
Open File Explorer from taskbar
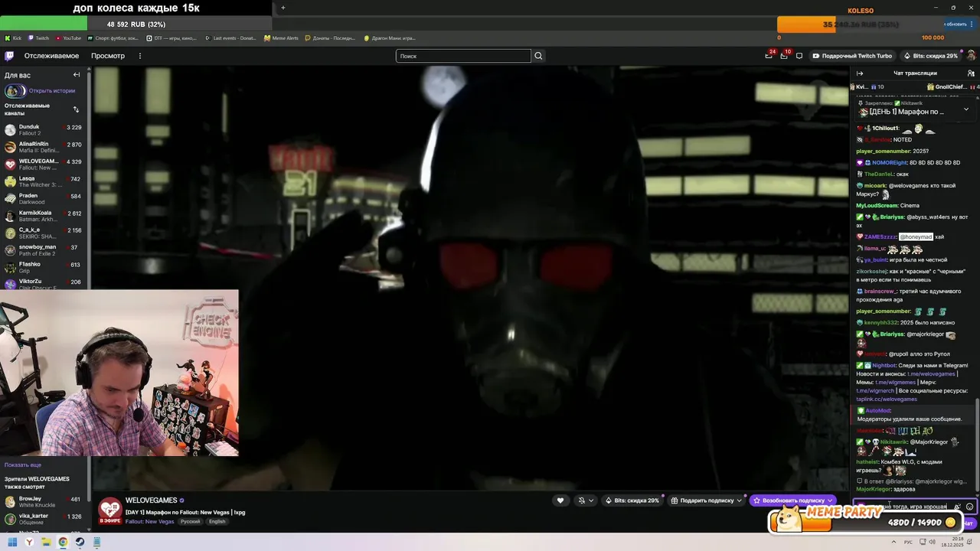coord(46,542)
